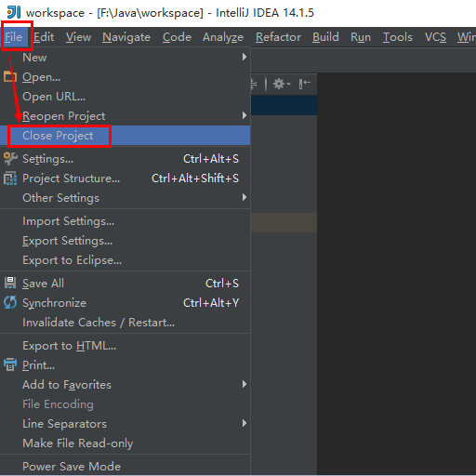This screenshot has width=476, height=476.
Task: Choose Open... from File menu
Action: (126, 77)
